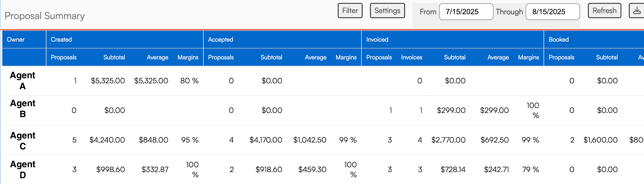
Task: Select the Booked group header
Action: 559,40
